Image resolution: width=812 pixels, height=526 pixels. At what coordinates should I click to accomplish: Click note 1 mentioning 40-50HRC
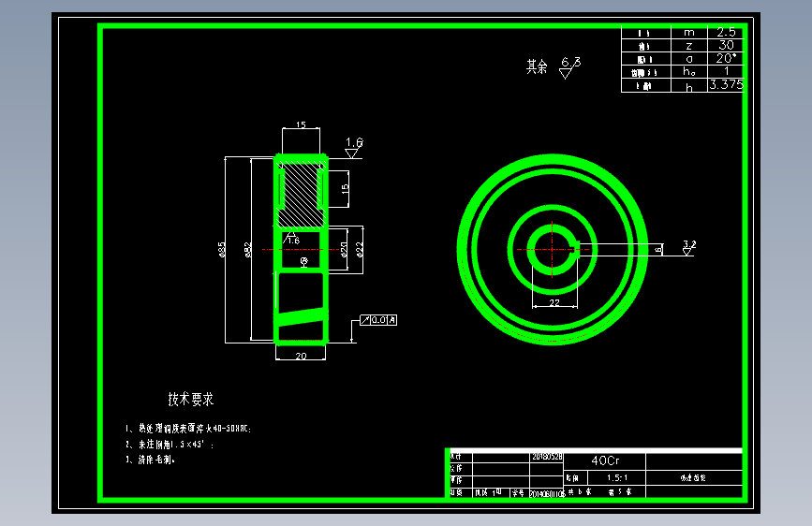click(x=188, y=429)
